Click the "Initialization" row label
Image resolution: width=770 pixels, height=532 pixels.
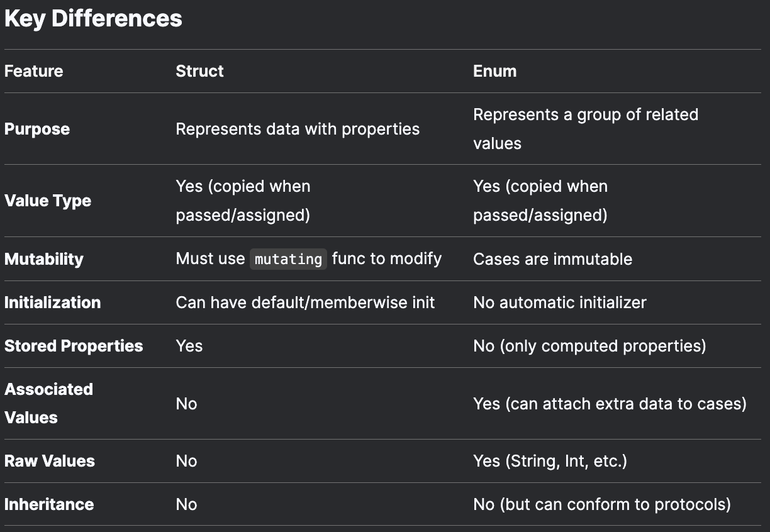(53, 302)
